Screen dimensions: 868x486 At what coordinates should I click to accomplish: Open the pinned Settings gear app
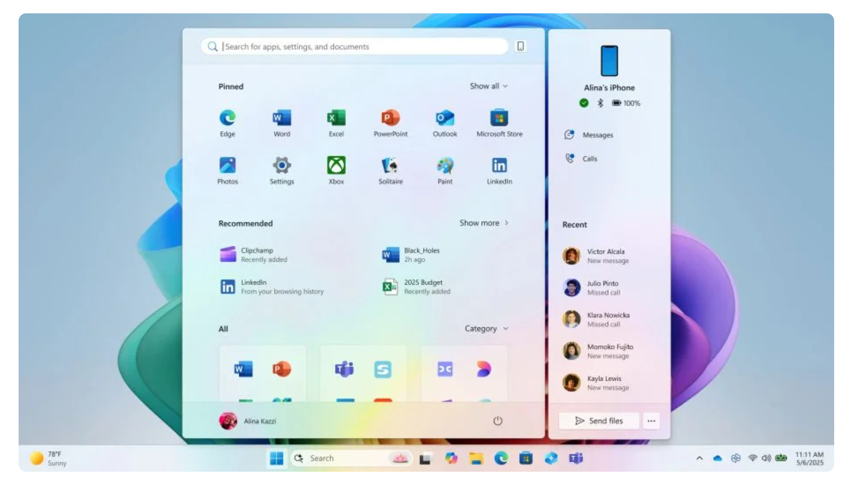(282, 171)
